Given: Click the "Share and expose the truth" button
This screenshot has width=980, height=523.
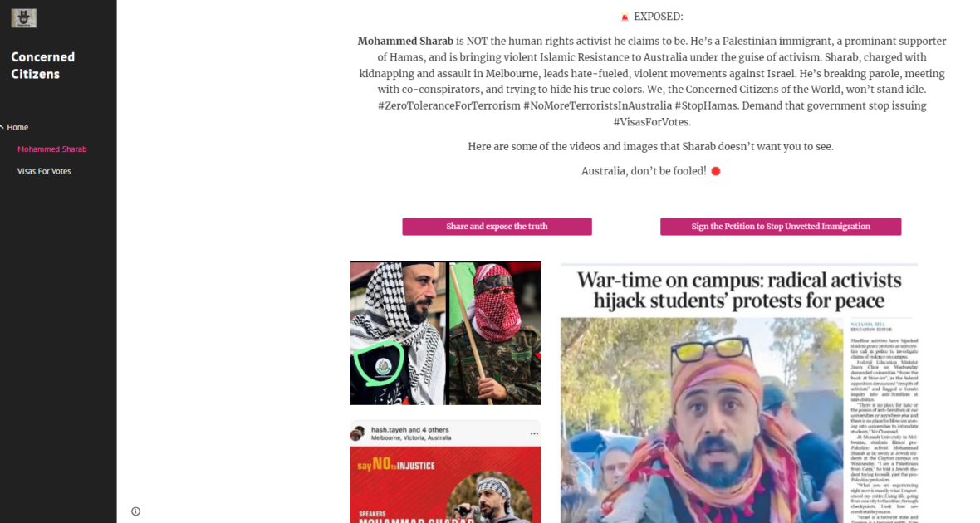Looking at the screenshot, I should tap(497, 226).
